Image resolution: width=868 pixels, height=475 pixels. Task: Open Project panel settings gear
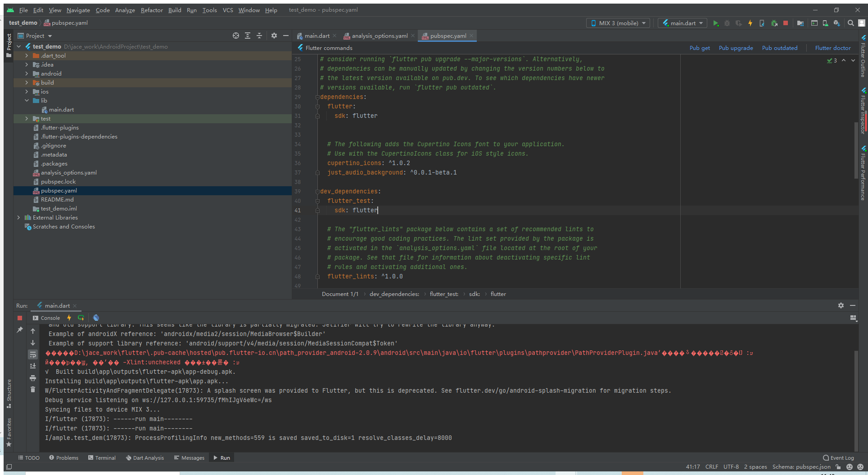click(274, 36)
